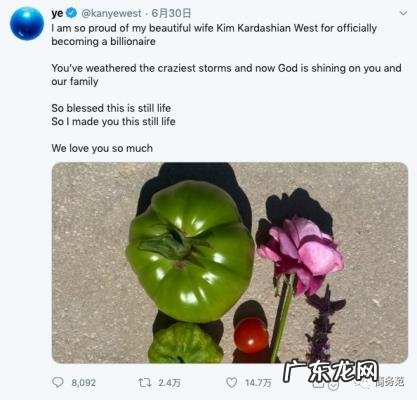Click the 广东龙网 watermark text
417x400 pixels.
coord(331,371)
